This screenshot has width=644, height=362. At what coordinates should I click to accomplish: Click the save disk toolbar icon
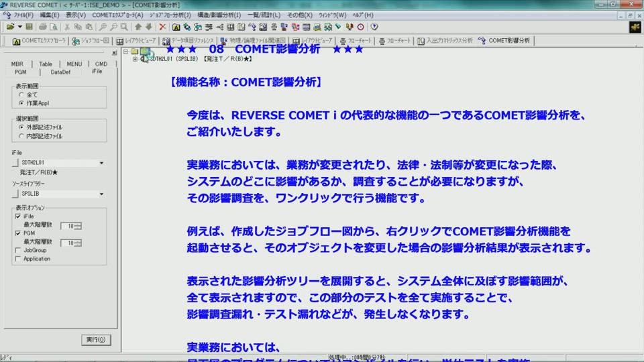(x=30, y=27)
